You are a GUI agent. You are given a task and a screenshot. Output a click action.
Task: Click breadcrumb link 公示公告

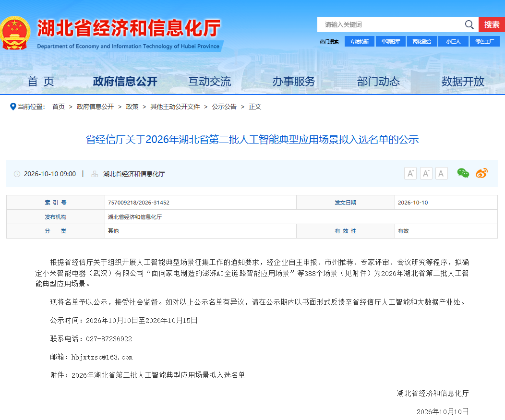(224, 107)
